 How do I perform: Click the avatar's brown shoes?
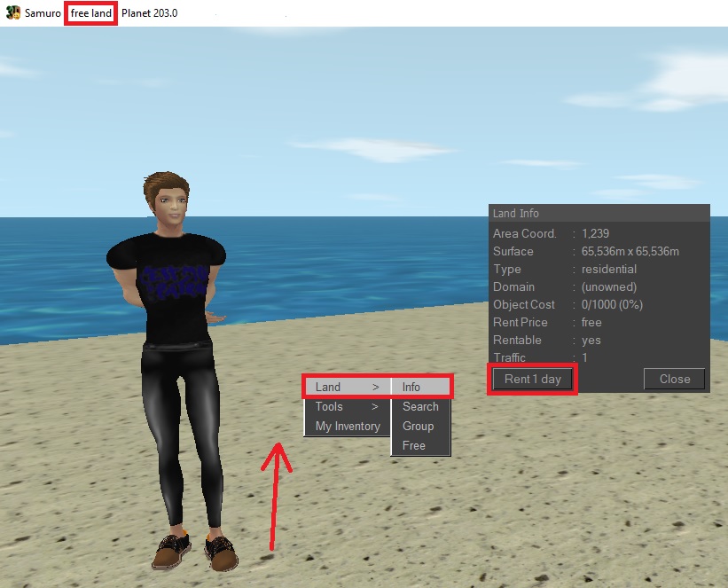pos(193,550)
